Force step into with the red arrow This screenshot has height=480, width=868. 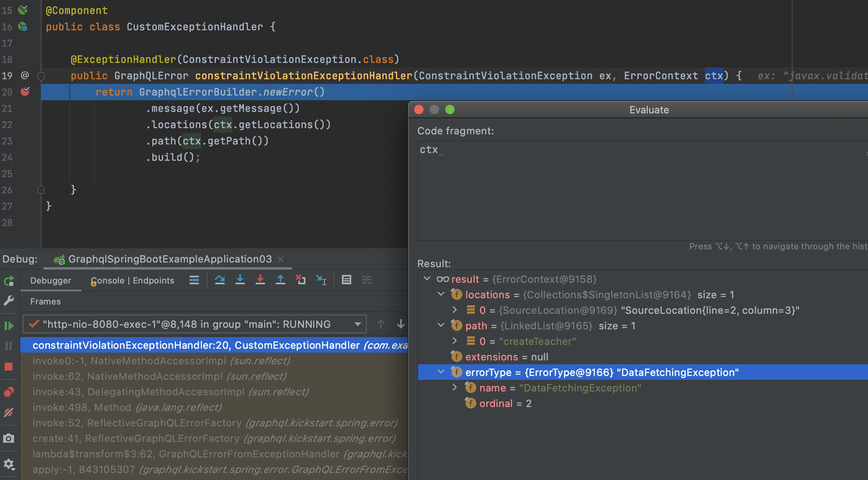click(260, 280)
